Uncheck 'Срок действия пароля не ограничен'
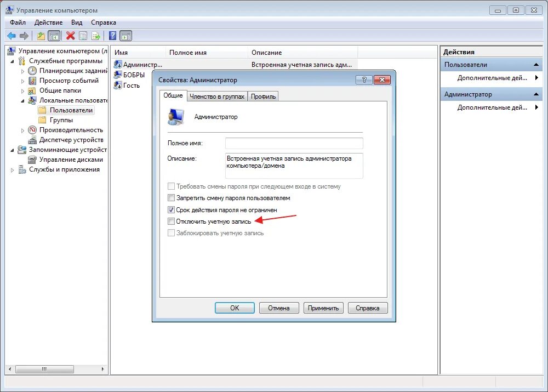 coord(171,210)
